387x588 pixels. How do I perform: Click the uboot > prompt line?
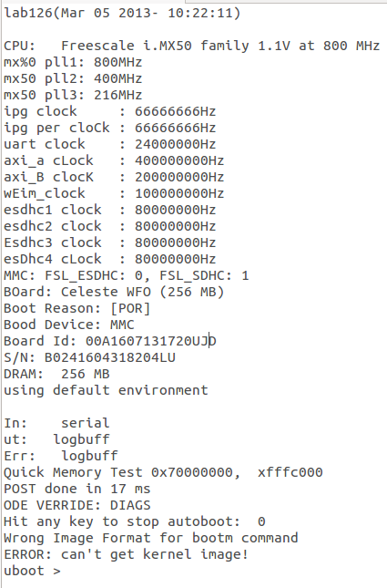32,571
